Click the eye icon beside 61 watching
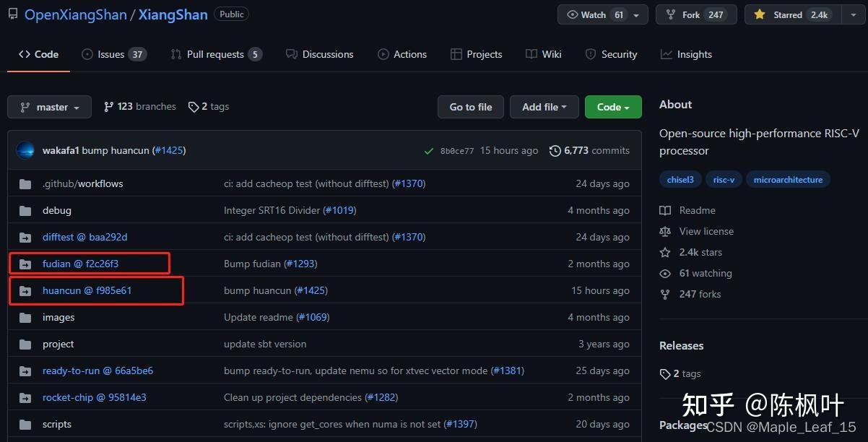This screenshot has height=442, width=868. [665, 273]
